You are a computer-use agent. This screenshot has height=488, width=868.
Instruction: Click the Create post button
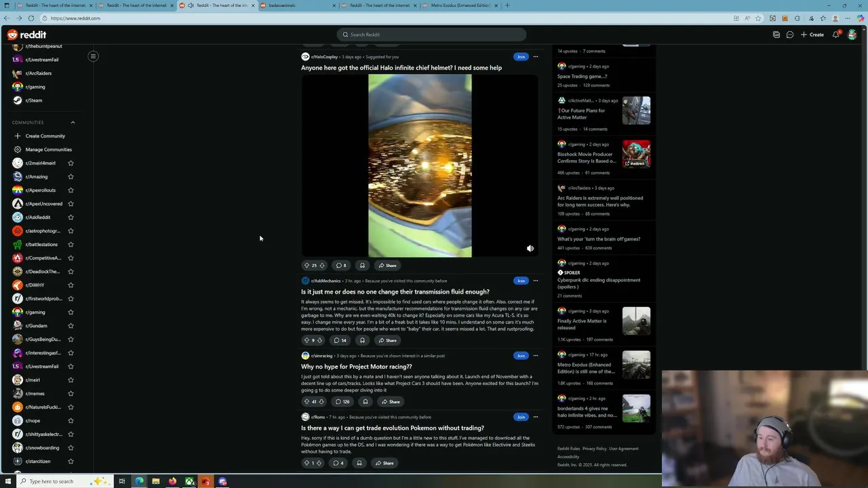(x=812, y=35)
